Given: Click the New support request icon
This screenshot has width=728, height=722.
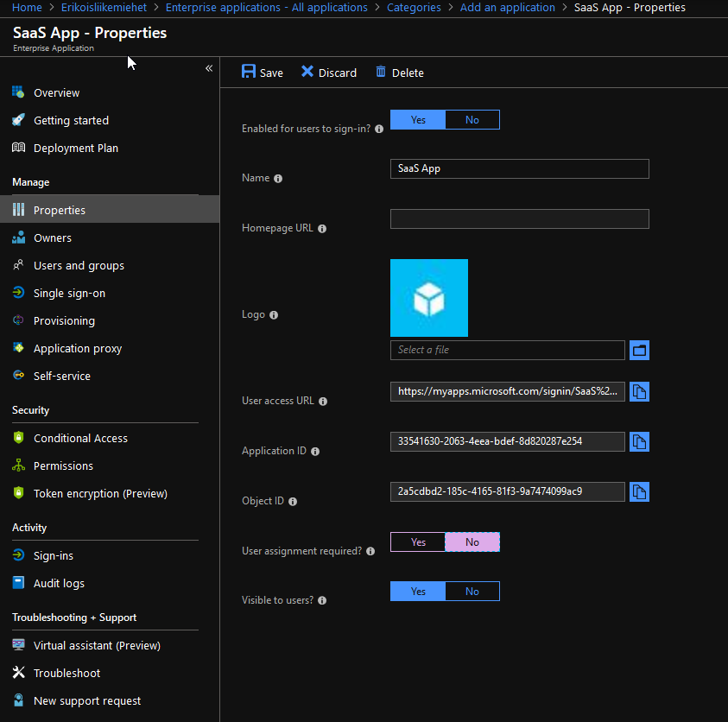Looking at the screenshot, I should [18, 700].
